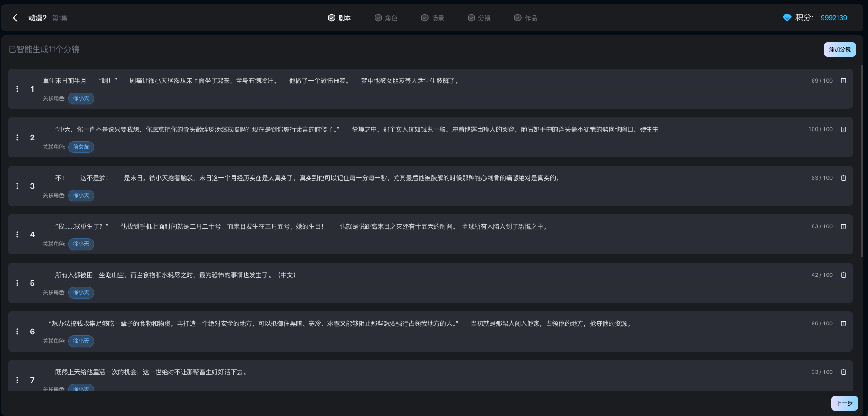
Task: Click the 33 / 100 character counter
Action: [x=822, y=372]
